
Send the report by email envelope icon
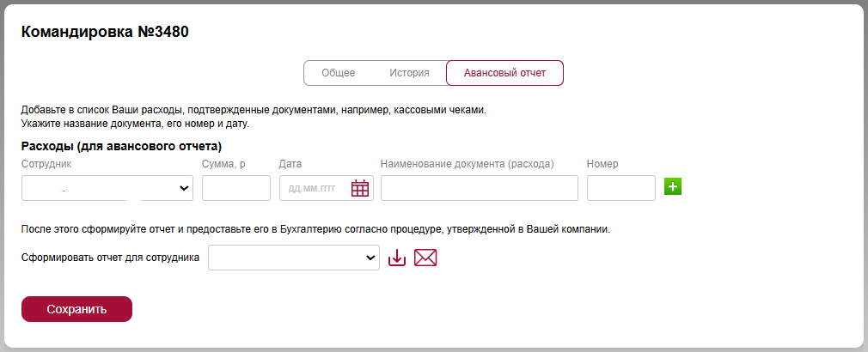(x=425, y=258)
